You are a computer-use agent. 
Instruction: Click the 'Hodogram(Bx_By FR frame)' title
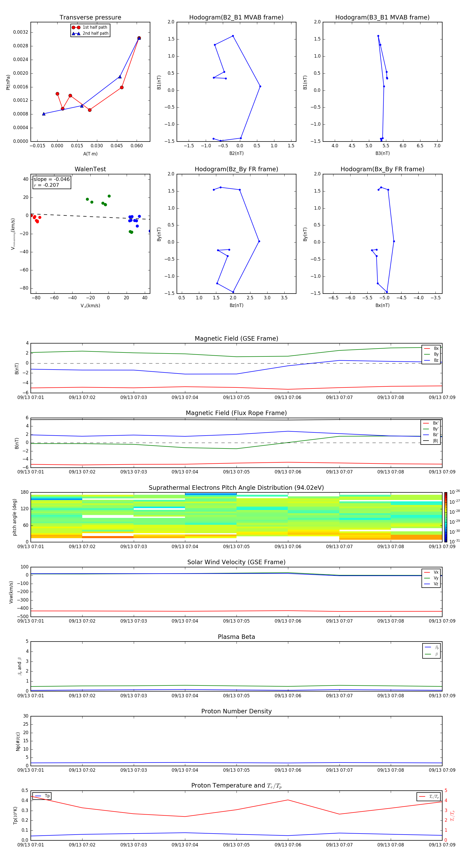(382, 169)
